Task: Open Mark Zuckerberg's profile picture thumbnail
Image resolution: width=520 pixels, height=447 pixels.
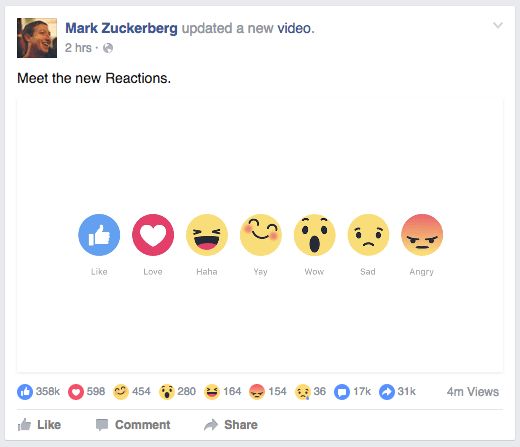Action: coord(37,38)
